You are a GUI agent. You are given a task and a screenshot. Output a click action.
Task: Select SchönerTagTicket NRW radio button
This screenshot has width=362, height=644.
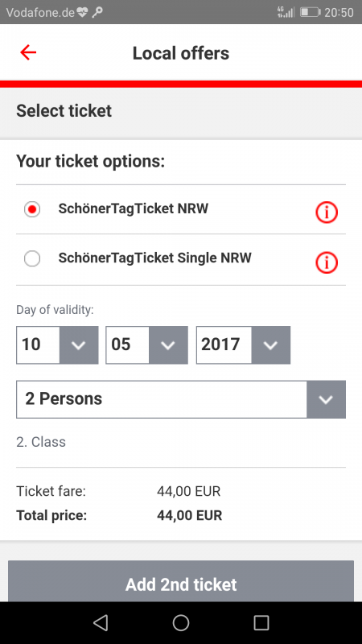click(x=32, y=209)
